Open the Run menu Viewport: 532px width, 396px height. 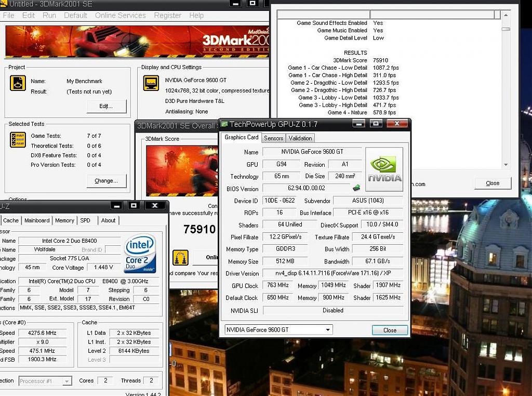point(49,15)
